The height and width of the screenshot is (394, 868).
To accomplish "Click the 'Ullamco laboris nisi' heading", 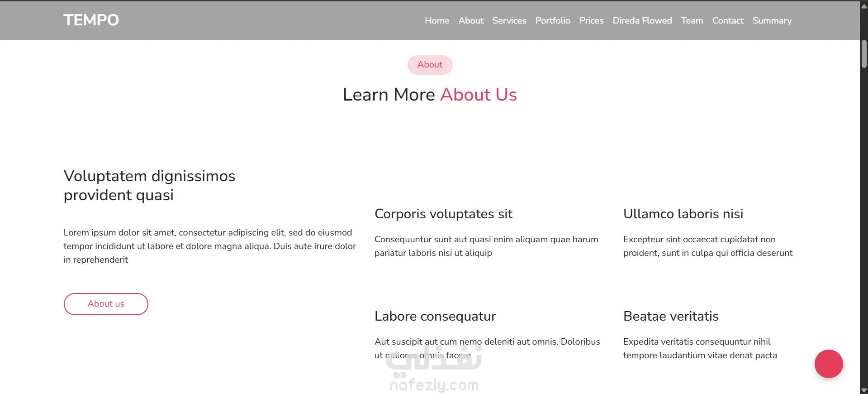I will pyautogui.click(x=683, y=214).
